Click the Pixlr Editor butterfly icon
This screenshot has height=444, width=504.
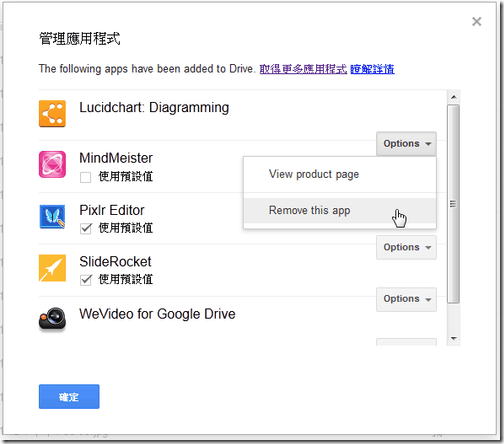click(x=52, y=217)
